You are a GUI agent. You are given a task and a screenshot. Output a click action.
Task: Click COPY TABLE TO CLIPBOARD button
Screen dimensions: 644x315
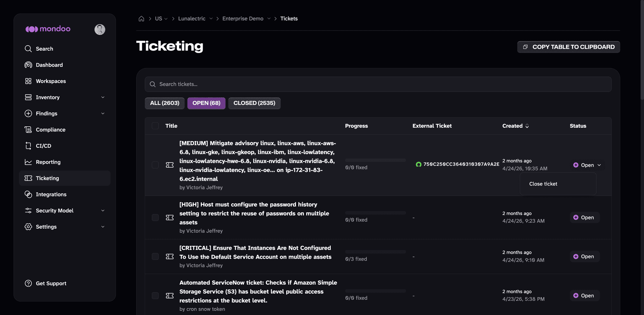(x=569, y=47)
